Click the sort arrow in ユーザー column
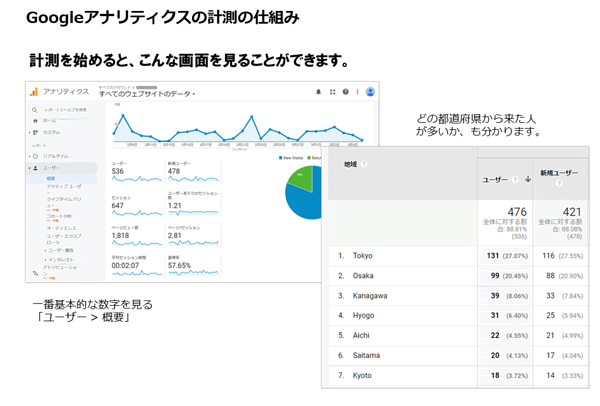The width and height of the screenshot is (600, 406). pos(528,179)
